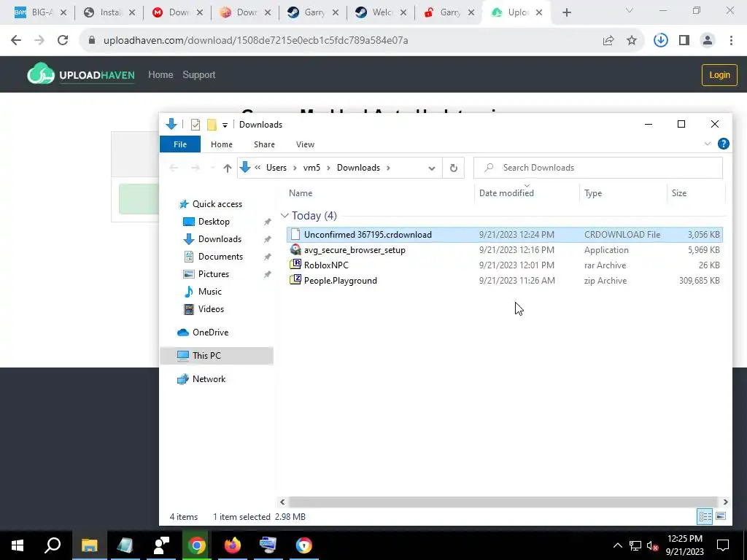Click Users in breadcrumb path
The width and height of the screenshot is (747, 560).
click(276, 168)
